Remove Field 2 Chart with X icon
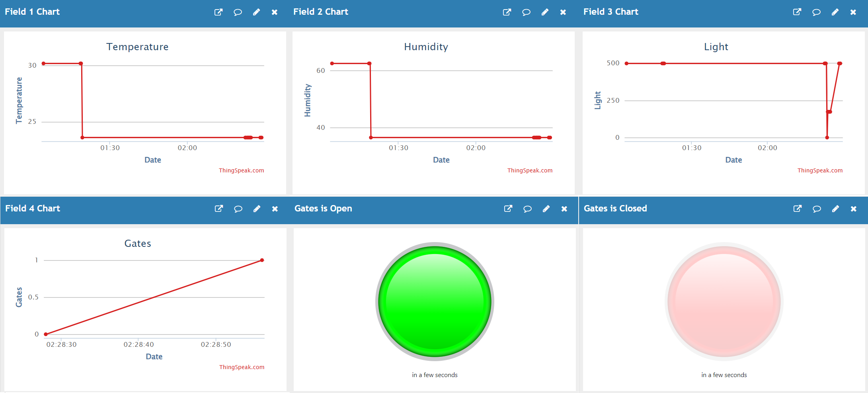Screen dimensions: 868x393 tap(563, 12)
